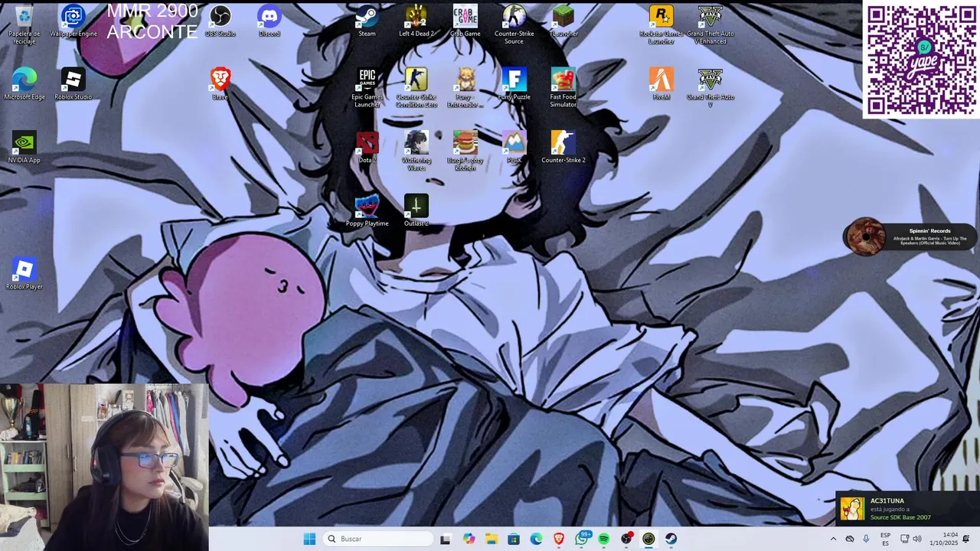Screen dimensions: 980x551
Task: Launch the Discord desktop shortcut
Action: pos(269,21)
